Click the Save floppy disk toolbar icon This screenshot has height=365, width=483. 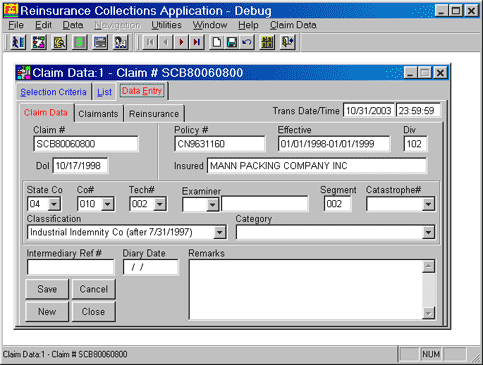point(232,42)
